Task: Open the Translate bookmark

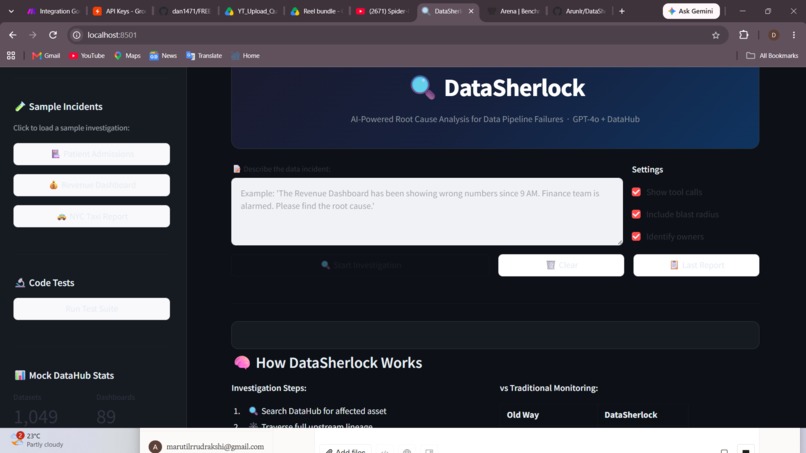Action: tap(204, 56)
